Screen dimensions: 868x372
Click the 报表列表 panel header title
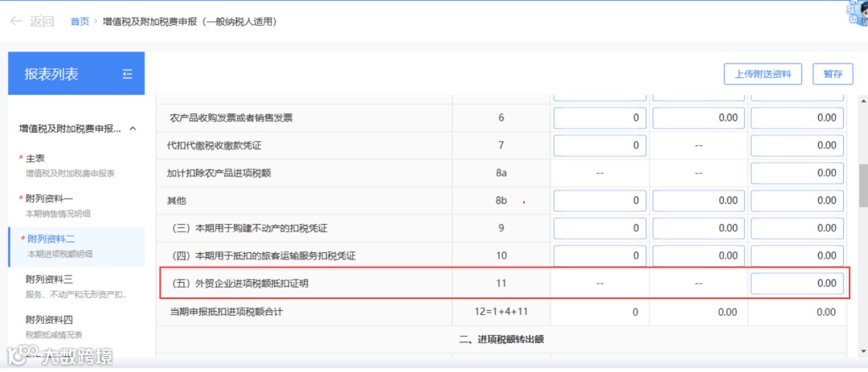tap(51, 74)
